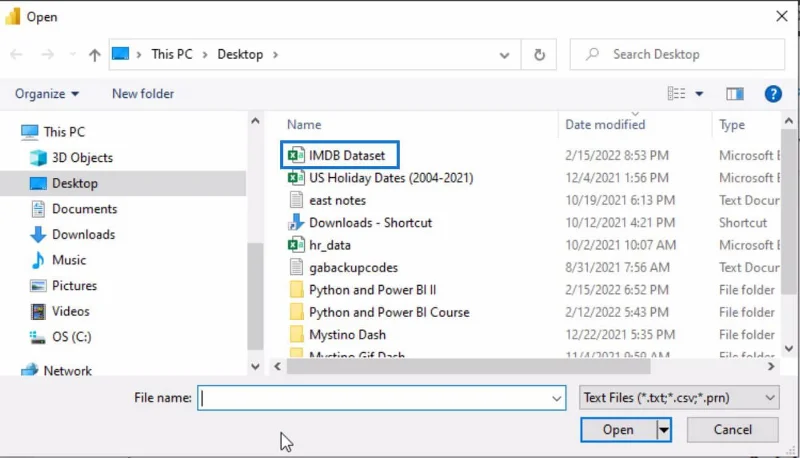
Task: Open Help with the question mark icon
Action: click(x=773, y=94)
